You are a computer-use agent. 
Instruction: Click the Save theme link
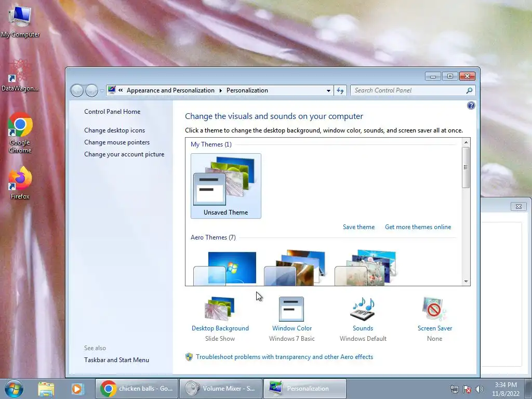[358, 227]
